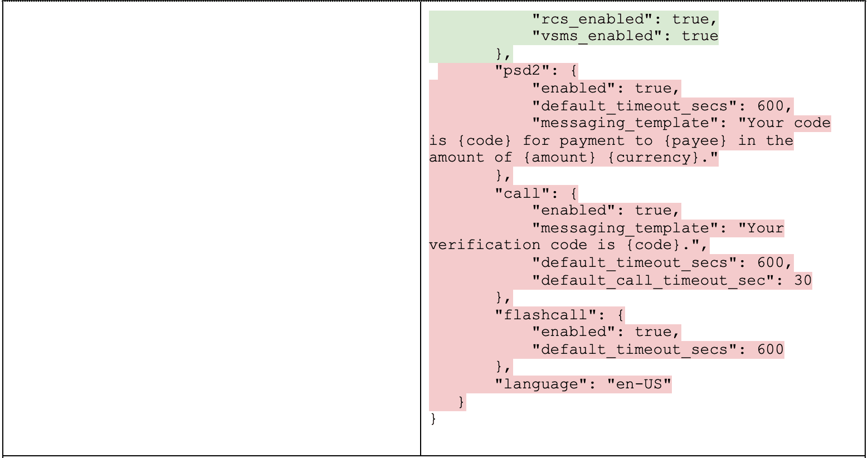This screenshot has width=868, height=458.
Task: Click "enabled": true under psd2
Action: [x=606, y=89]
